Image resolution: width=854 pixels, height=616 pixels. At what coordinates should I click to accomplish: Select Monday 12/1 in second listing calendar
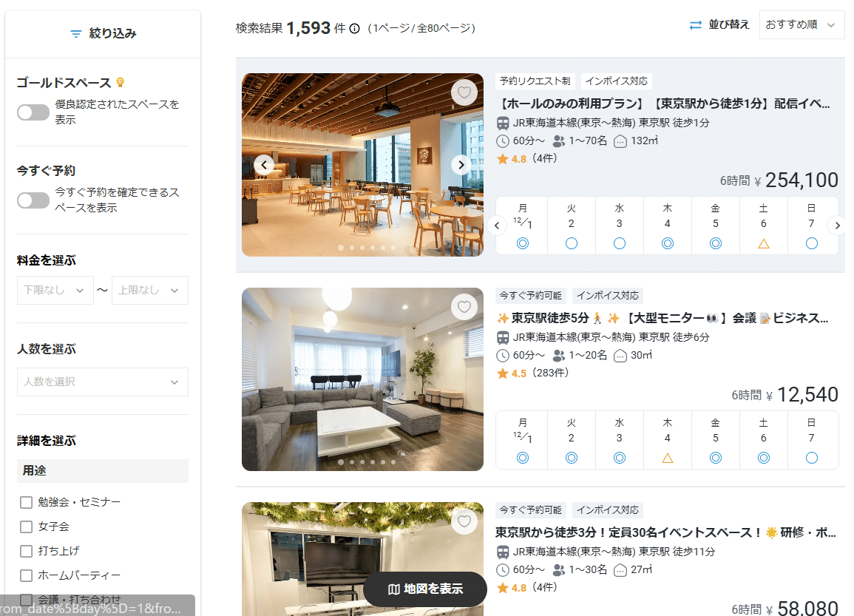[x=523, y=440]
